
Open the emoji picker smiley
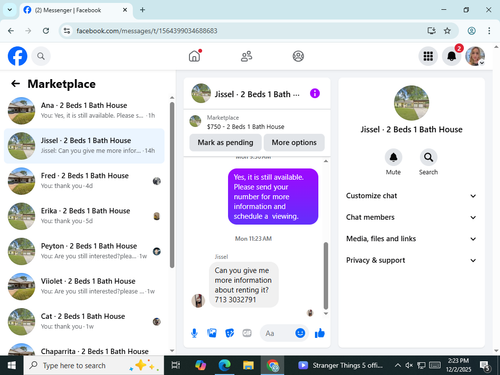[300, 333]
